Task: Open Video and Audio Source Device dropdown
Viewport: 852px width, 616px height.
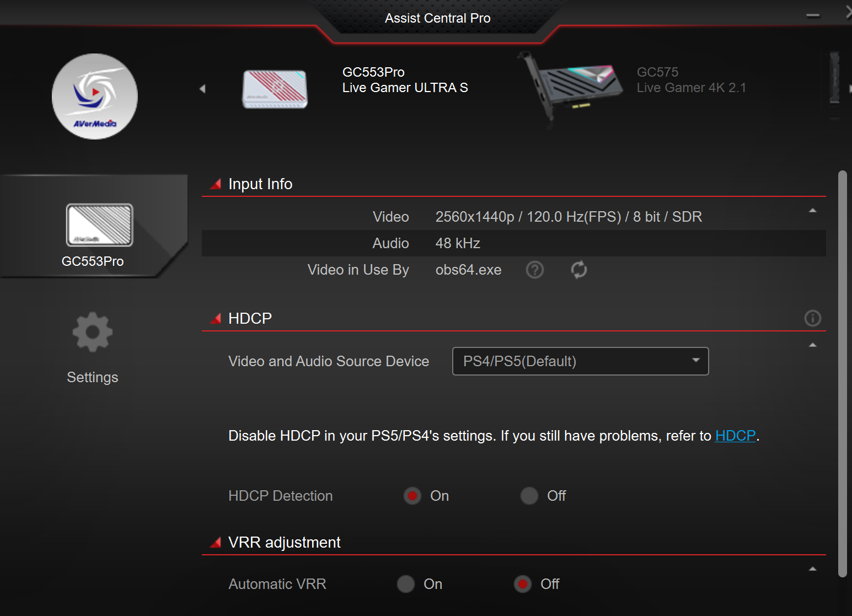Action: tap(580, 361)
